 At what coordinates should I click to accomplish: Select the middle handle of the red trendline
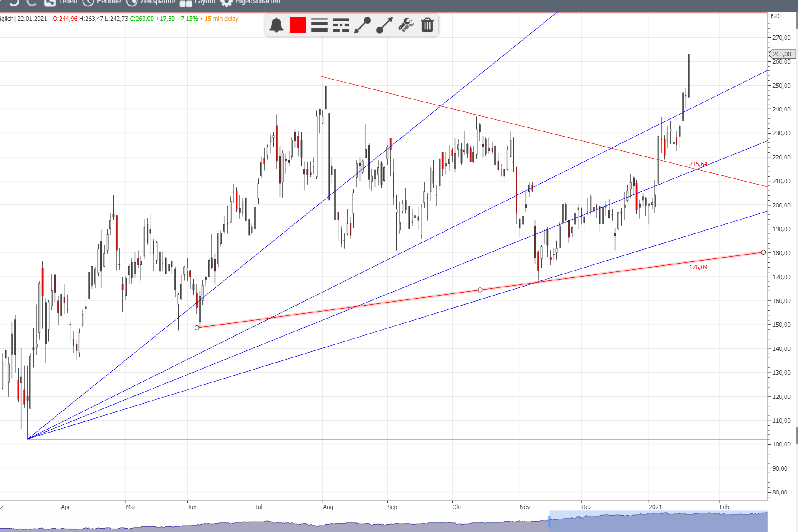[480, 290]
